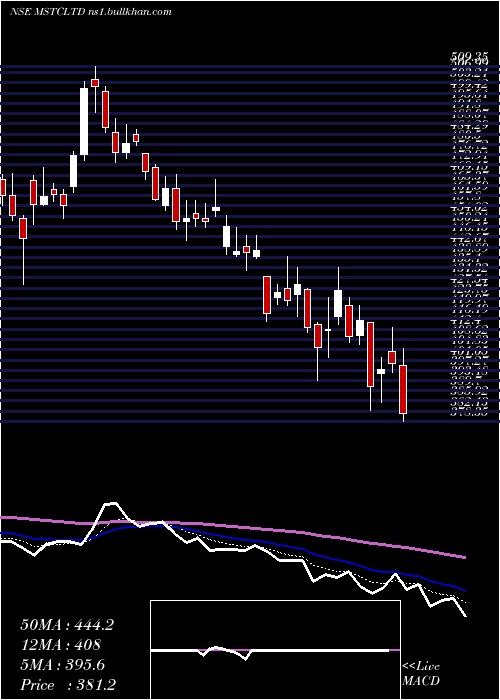Screen dimensions: 500x700
Task: Click the 'NSE MSTCLTD ns1.bullkhan.com' chart title
Action: click(x=91, y=12)
